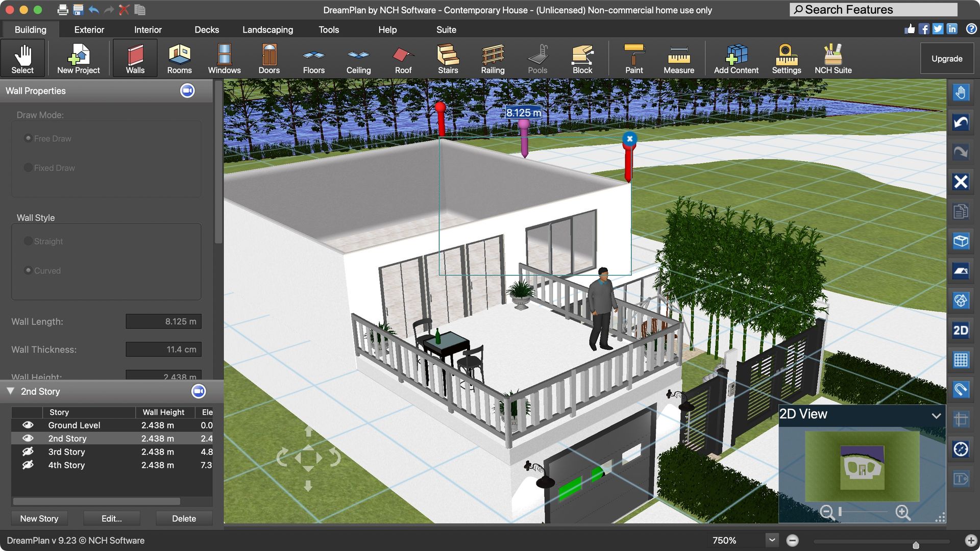Collapse the 2D View overlay chevron
This screenshot has height=551, width=980.
pos(937,415)
